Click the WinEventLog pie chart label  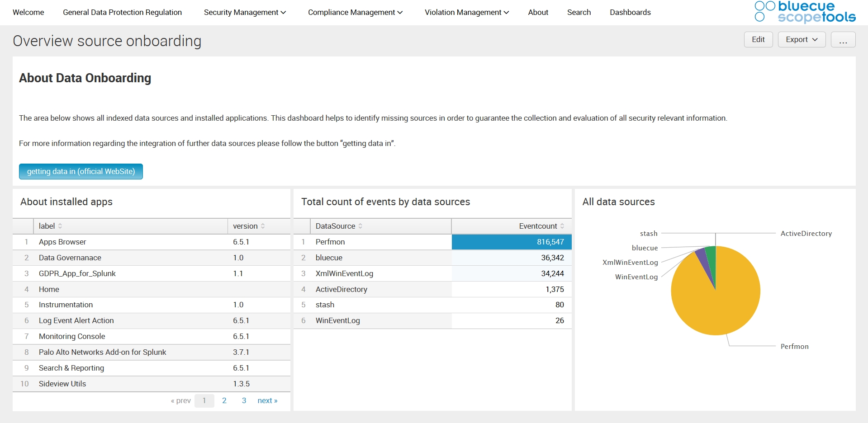636,277
